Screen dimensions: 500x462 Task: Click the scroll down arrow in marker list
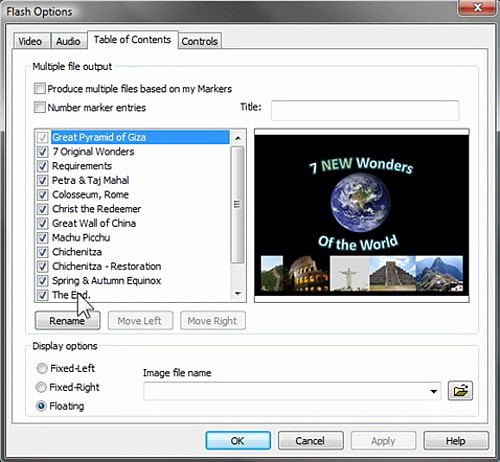238,293
